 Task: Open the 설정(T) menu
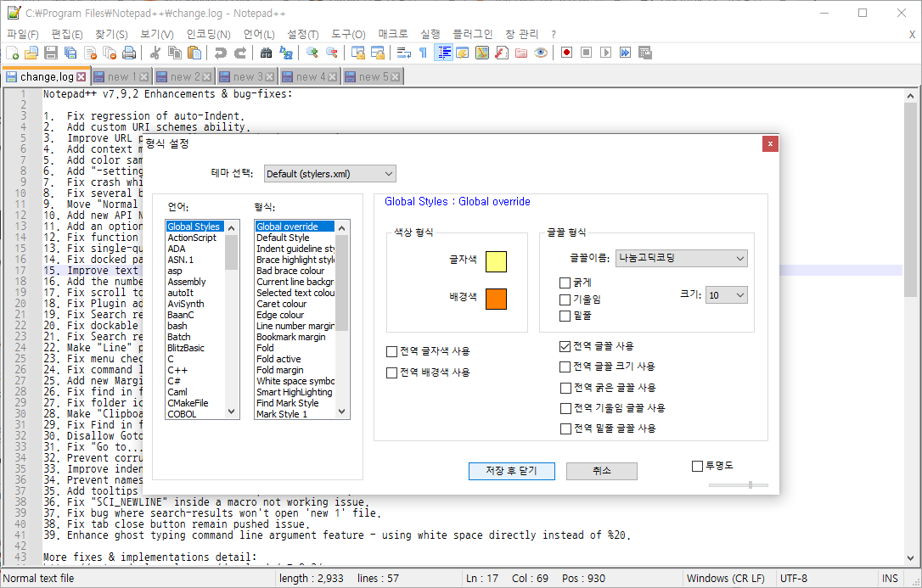pyautogui.click(x=303, y=35)
